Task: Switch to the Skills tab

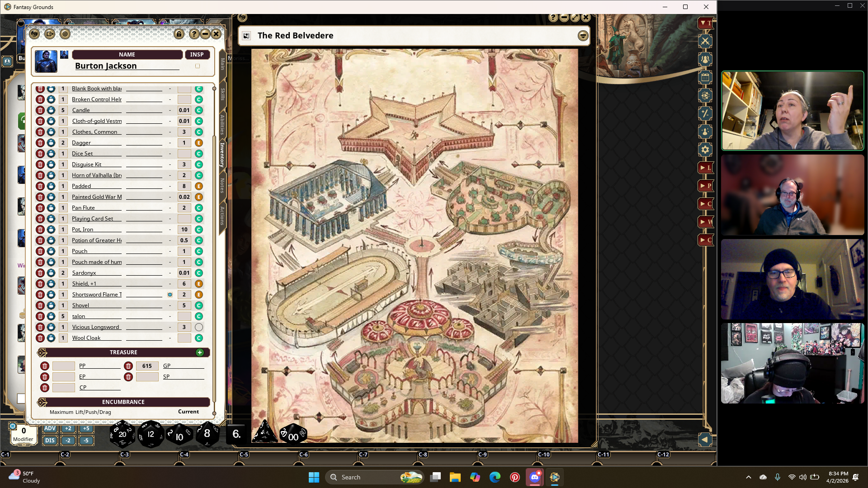Action: (x=222, y=94)
